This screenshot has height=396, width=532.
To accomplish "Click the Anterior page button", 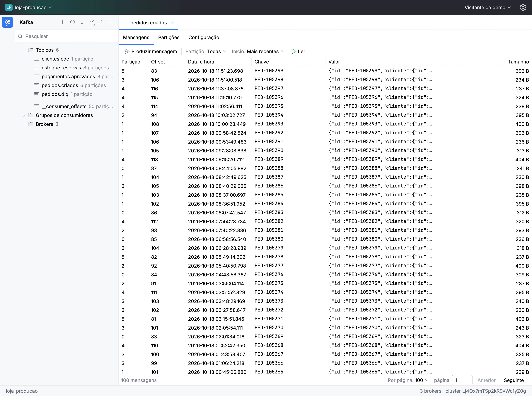I will tap(486, 380).
